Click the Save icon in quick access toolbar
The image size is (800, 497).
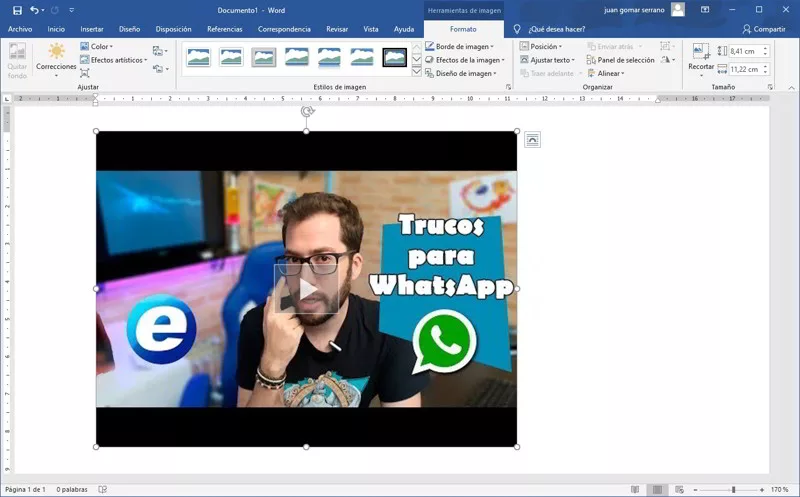click(x=17, y=10)
